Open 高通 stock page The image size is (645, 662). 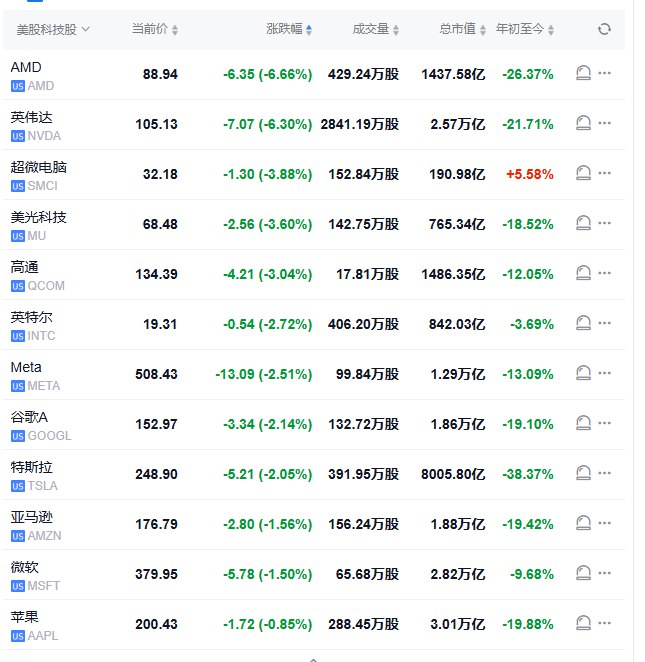point(24,267)
